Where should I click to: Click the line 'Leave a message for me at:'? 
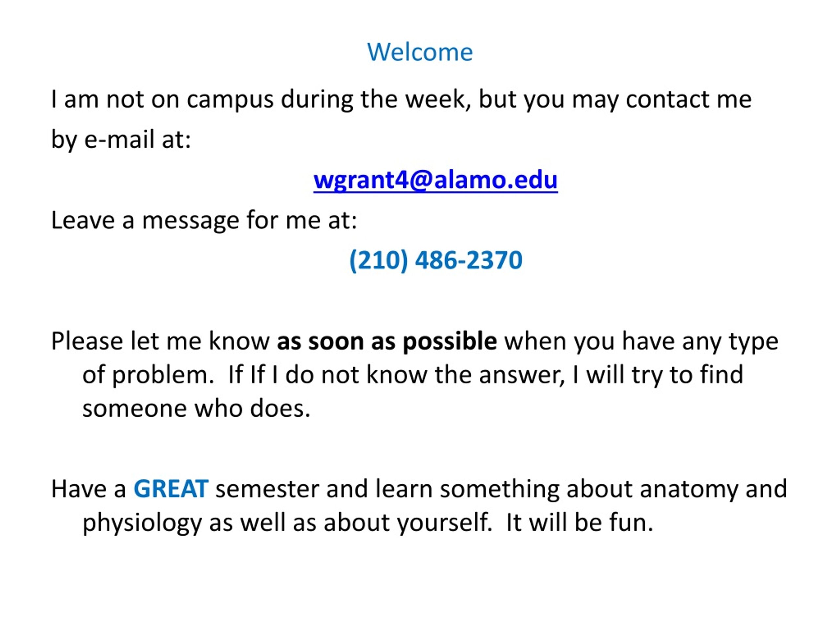tap(204, 220)
